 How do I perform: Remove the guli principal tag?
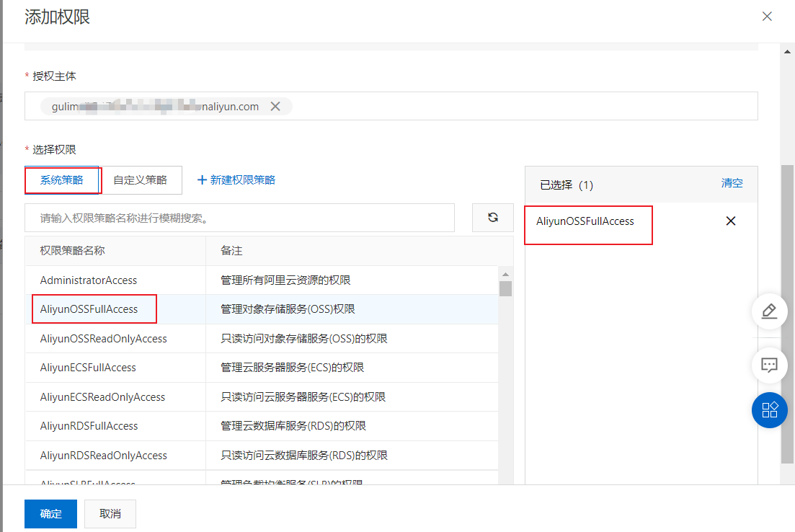275,107
